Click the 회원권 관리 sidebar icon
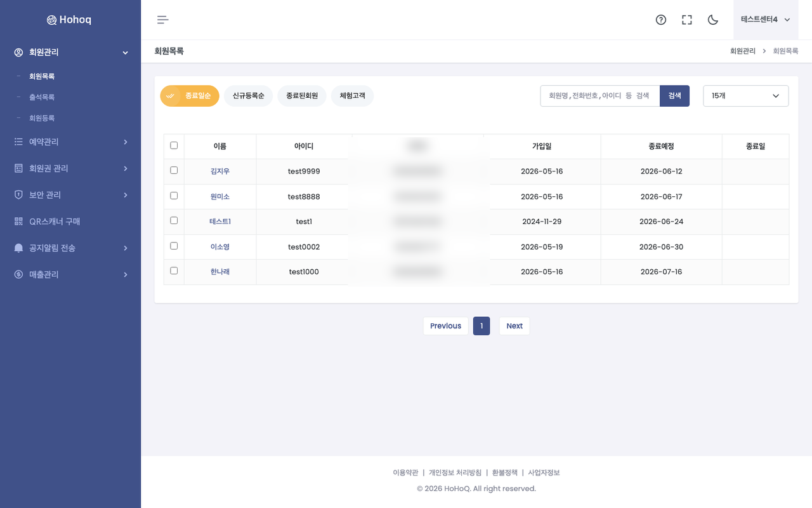The width and height of the screenshot is (812, 508). click(18, 168)
